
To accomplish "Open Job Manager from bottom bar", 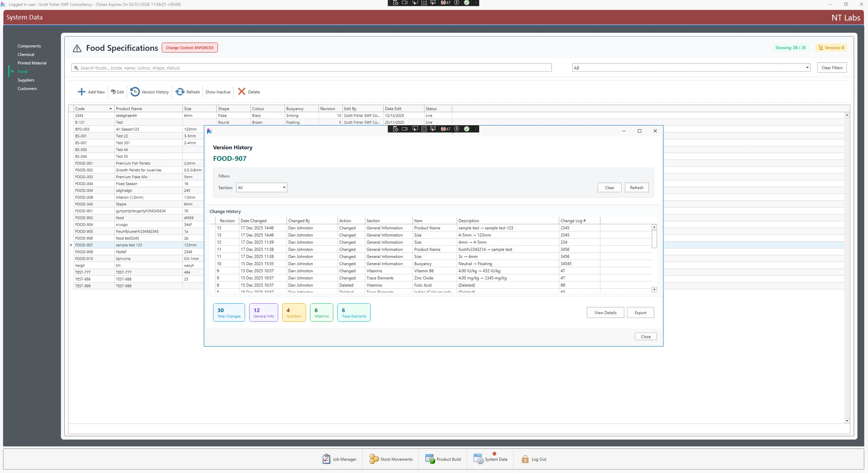I will [x=339, y=459].
